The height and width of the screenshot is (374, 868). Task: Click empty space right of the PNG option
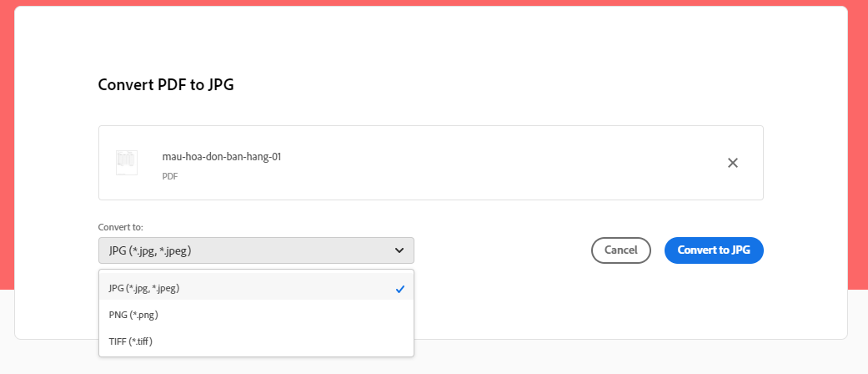(x=292, y=315)
